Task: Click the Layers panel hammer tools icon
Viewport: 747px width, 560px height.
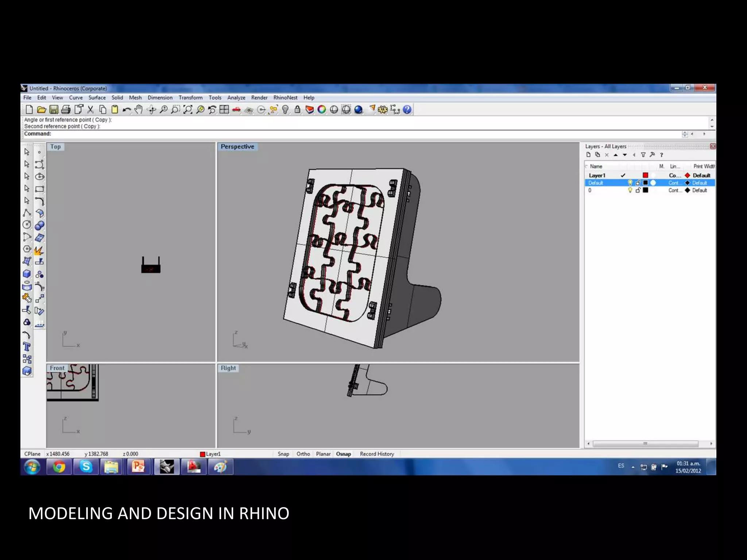Action: [x=652, y=155]
